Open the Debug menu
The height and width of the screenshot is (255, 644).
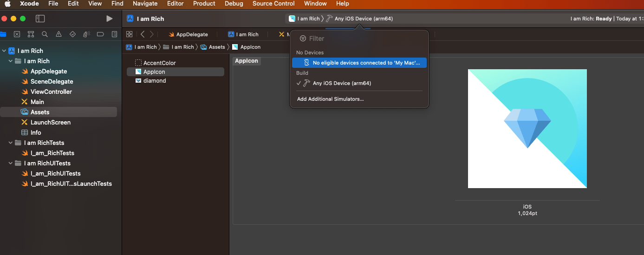pos(234,4)
